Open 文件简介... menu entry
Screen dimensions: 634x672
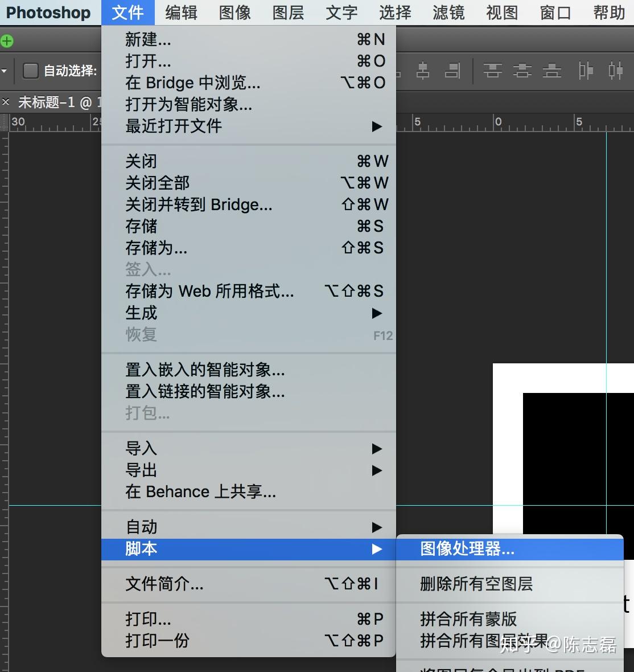point(249,584)
